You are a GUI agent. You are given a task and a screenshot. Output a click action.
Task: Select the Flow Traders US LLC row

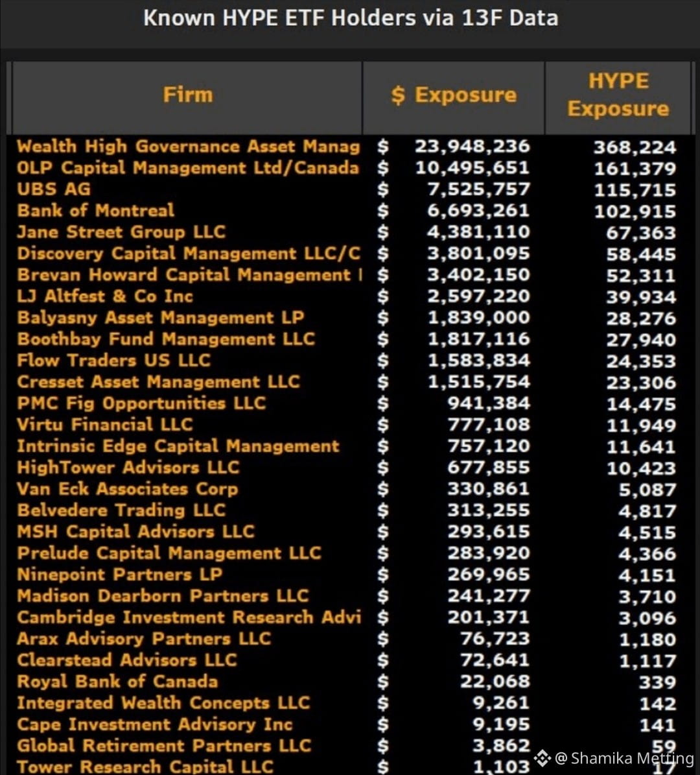click(350, 361)
